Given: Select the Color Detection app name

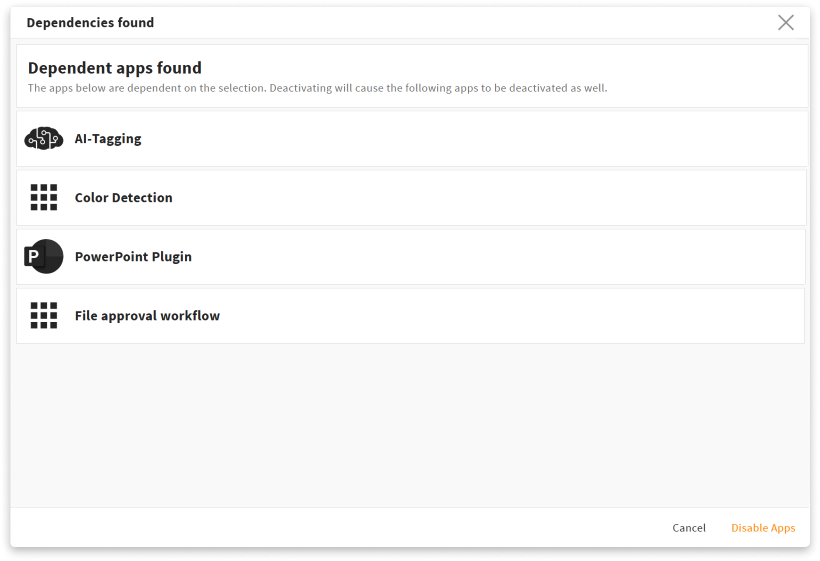Looking at the screenshot, I should tap(123, 198).
